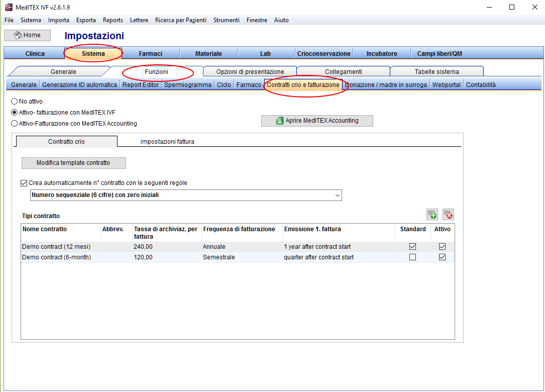
Task: Select the Farmaco sub-tab
Action: tap(249, 85)
